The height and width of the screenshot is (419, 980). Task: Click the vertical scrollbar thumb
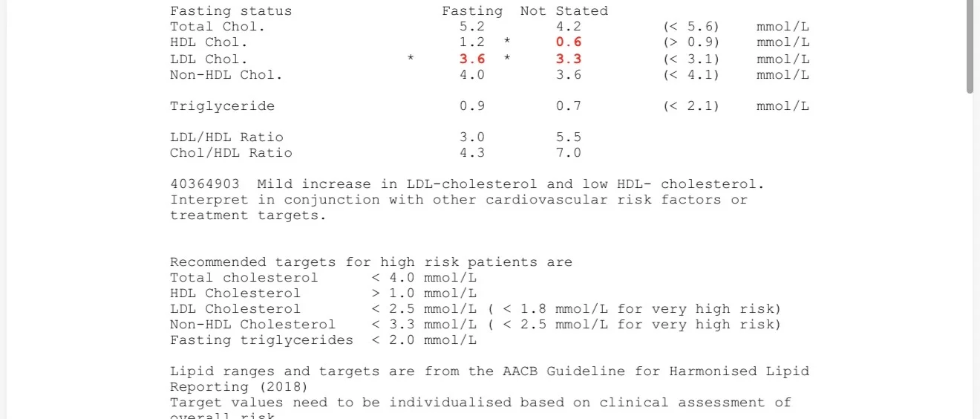(x=970, y=46)
